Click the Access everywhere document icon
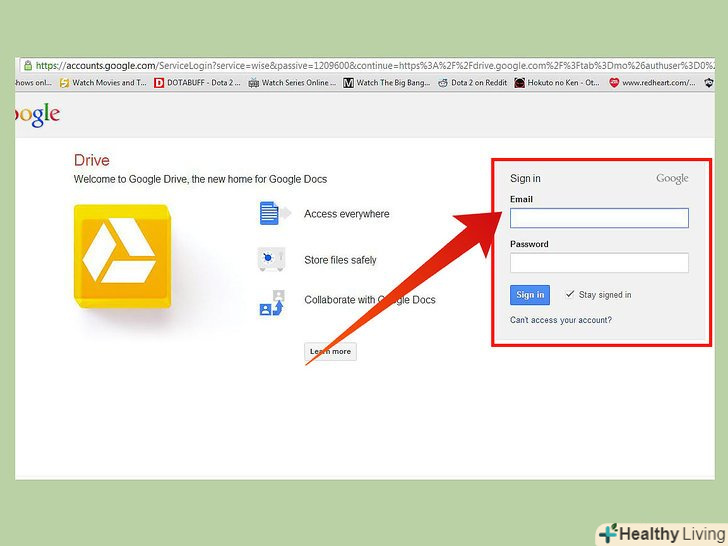The width and height of the screenshot is (728, 546). point(274,213)
